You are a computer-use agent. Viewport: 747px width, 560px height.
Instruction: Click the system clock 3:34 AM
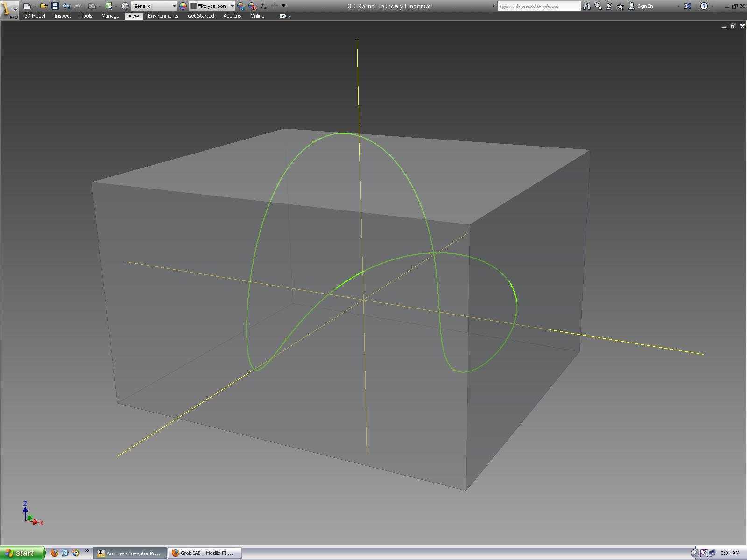click(730, 553)
